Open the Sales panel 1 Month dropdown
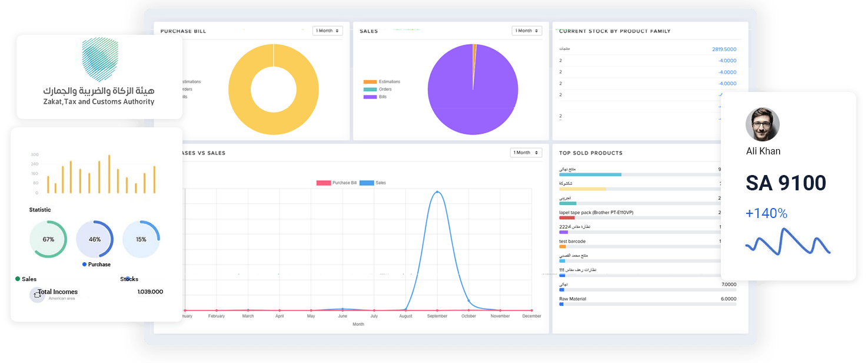The image size is (868, 363). pyautogui.click(x=527, y=31)
